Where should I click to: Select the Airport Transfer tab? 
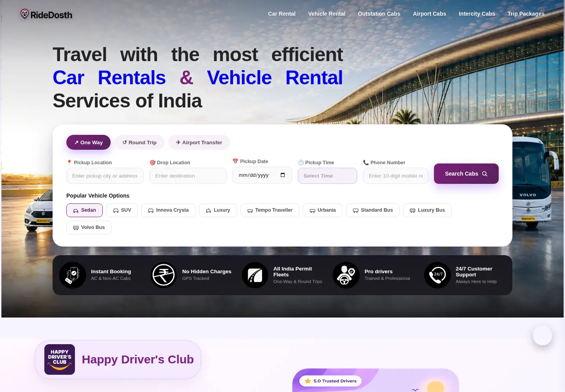199,142
